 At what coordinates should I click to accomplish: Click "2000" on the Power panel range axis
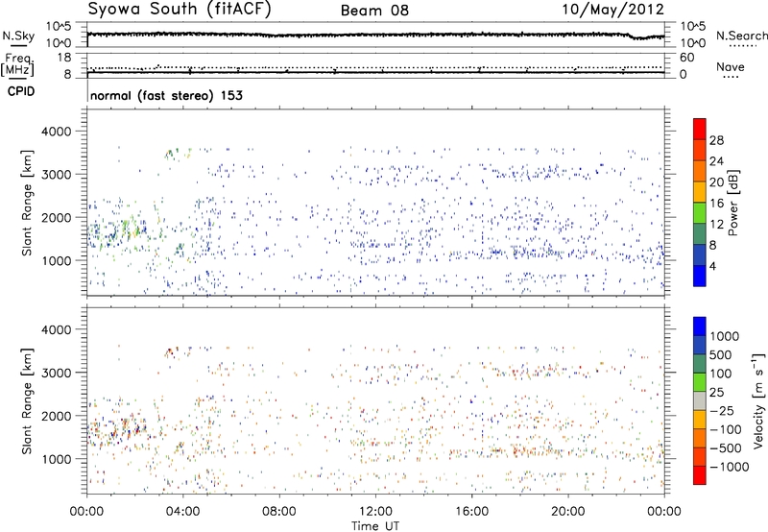(56, 217)
